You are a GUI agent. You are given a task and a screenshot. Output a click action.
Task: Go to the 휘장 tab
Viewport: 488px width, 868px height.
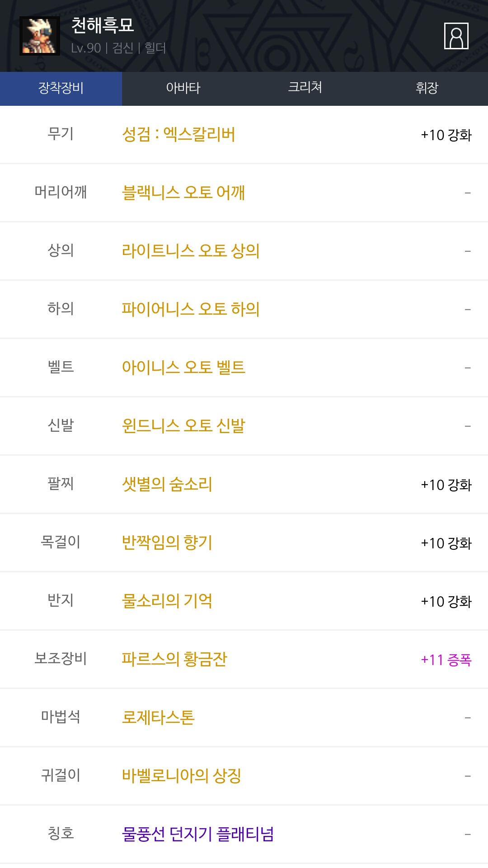(427, 88)
